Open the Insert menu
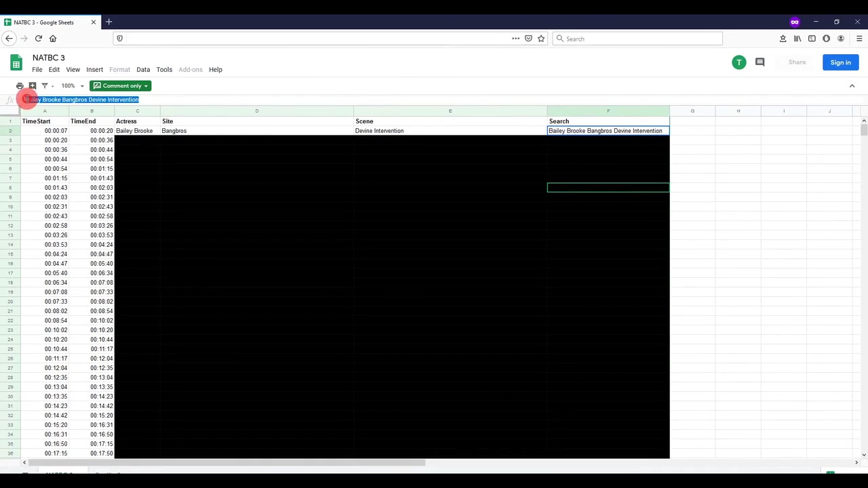 coord(94,70)
